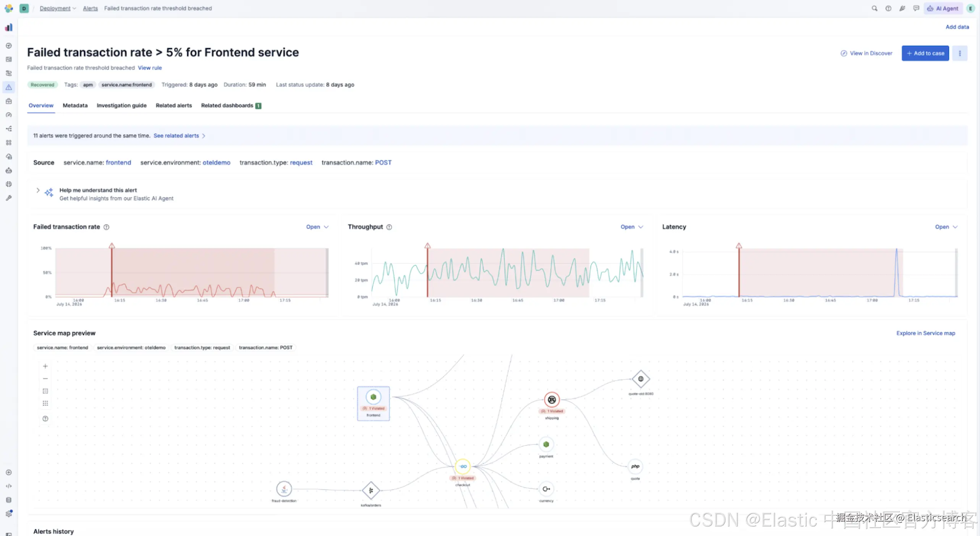Image resolution: width=980 pixels, height=536 pixels.
Task: Open the Discover compass sidebar icon
Action: point(9,45)
